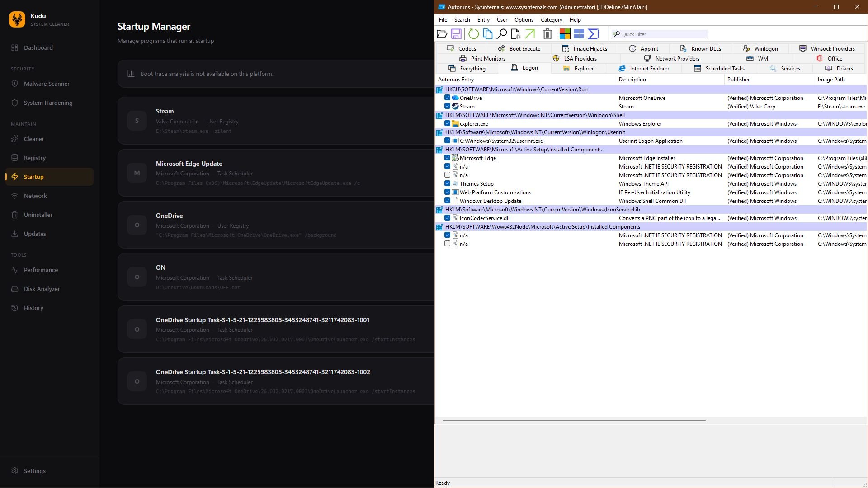868x488 pixels.
Task: Open Uninstaller in the Kudu sidebar
Action: (50, 215)
